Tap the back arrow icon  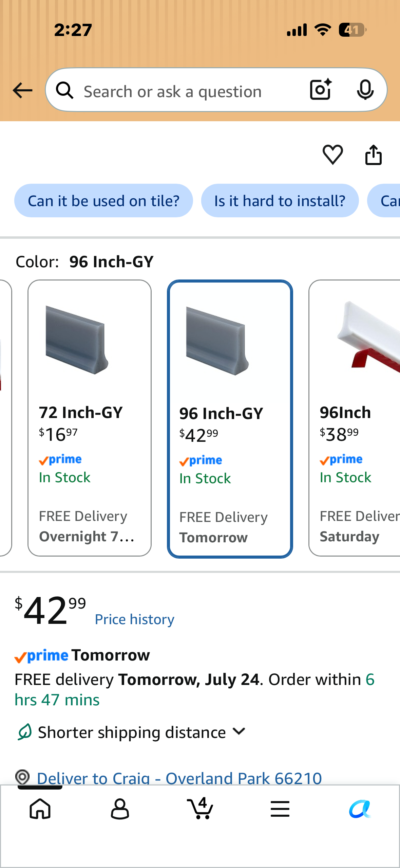pos(22,90)
